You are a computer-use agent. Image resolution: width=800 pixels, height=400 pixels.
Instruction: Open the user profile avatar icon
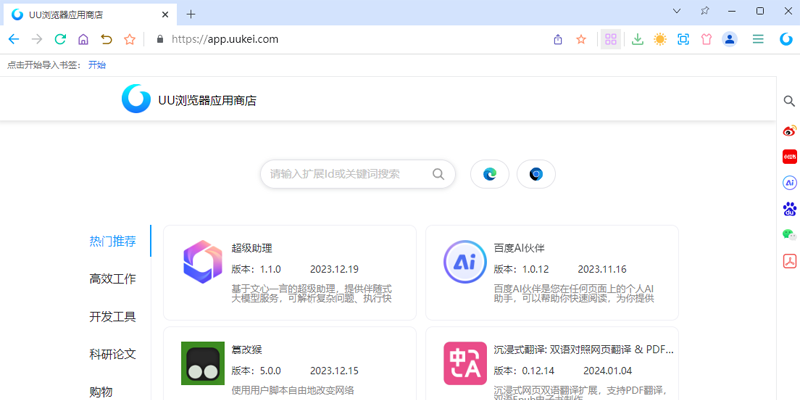click(x=730, y=39)
